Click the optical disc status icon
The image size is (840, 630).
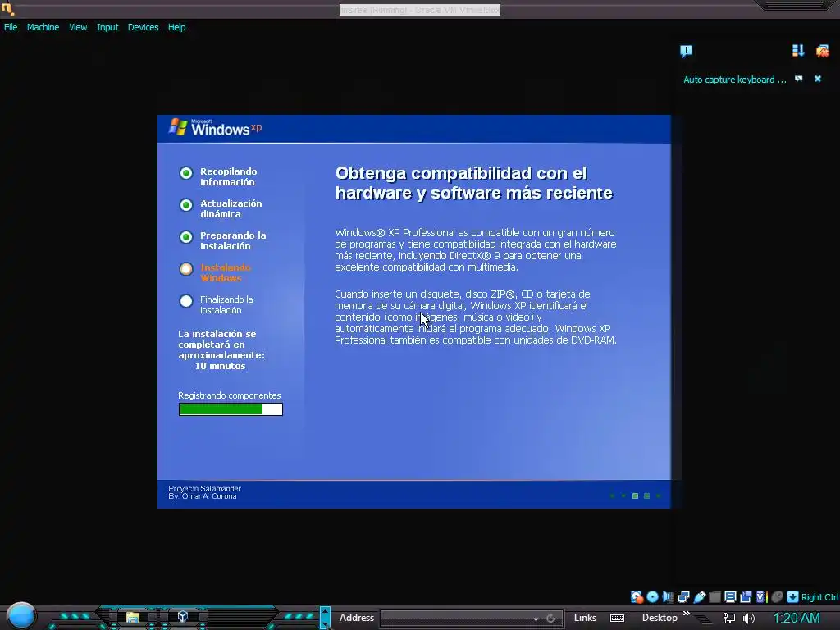(x=652, y=597)
